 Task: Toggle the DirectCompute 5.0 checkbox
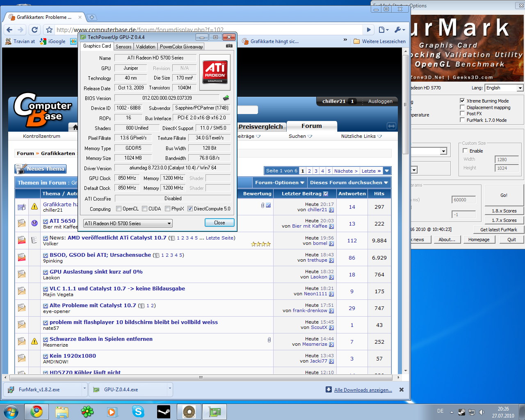[x=190, y=209]
